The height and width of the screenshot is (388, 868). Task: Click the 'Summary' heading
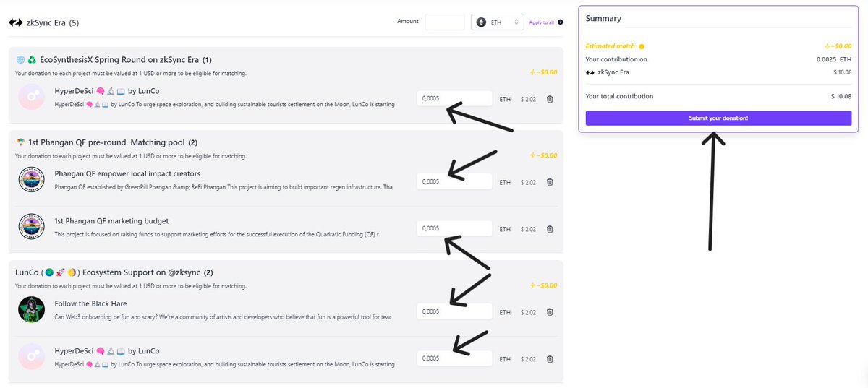603,19
